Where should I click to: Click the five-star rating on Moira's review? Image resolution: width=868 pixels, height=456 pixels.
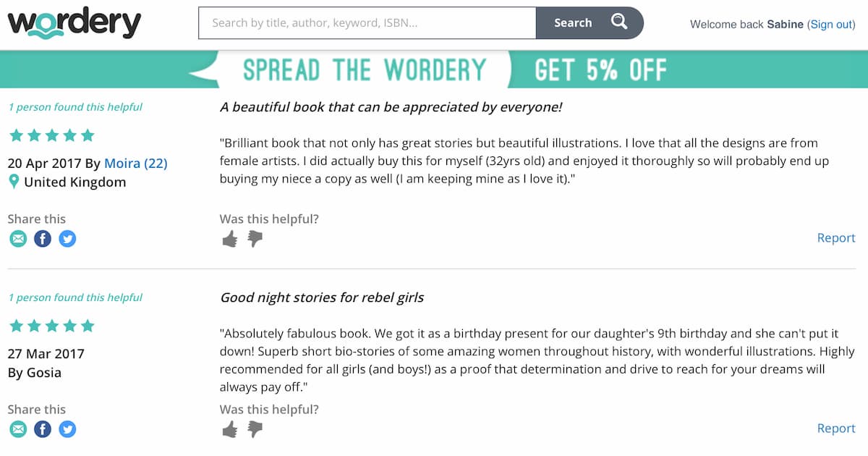(x=52, y=135)
